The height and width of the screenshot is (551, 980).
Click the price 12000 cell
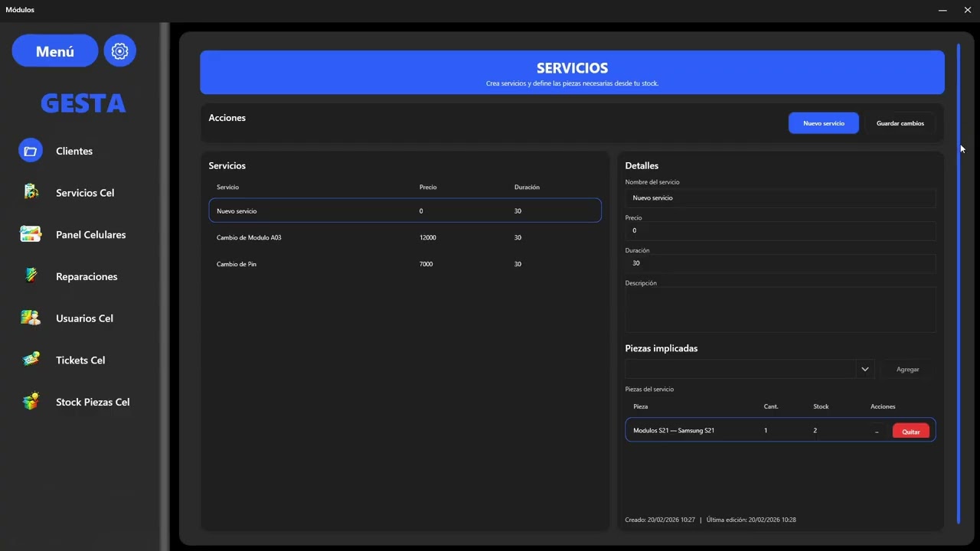coord(428,238)
